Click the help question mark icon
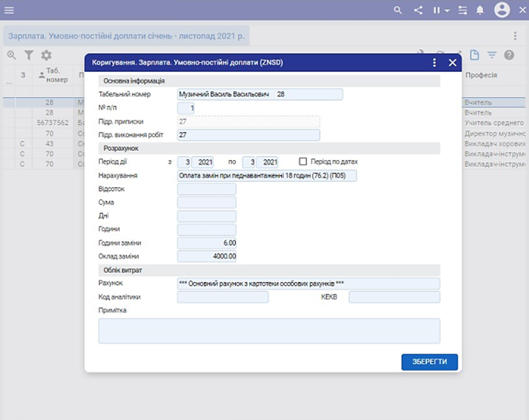The image size is (529, 420). point(509,55)
